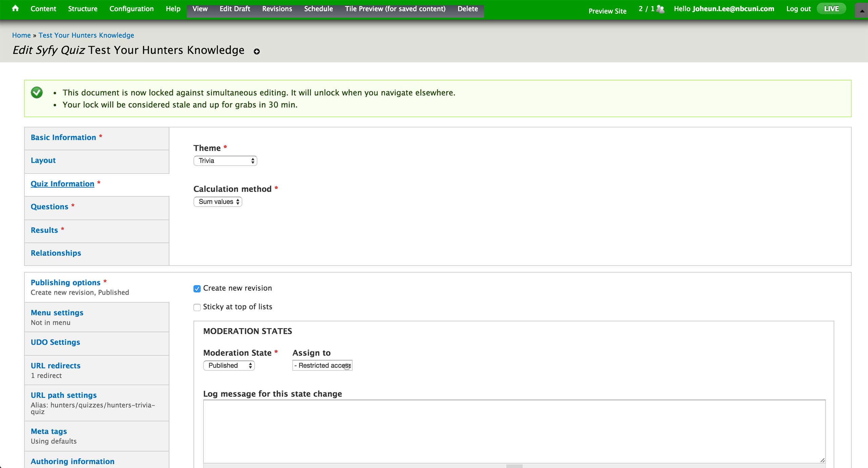Open the Structure admin menu
868x468 pixels.
pyautogui.click(x=82, y=9)
